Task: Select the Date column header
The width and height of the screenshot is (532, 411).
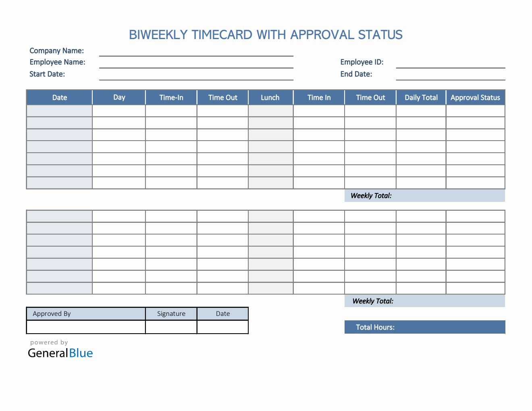Action: (x=59, y=97)
